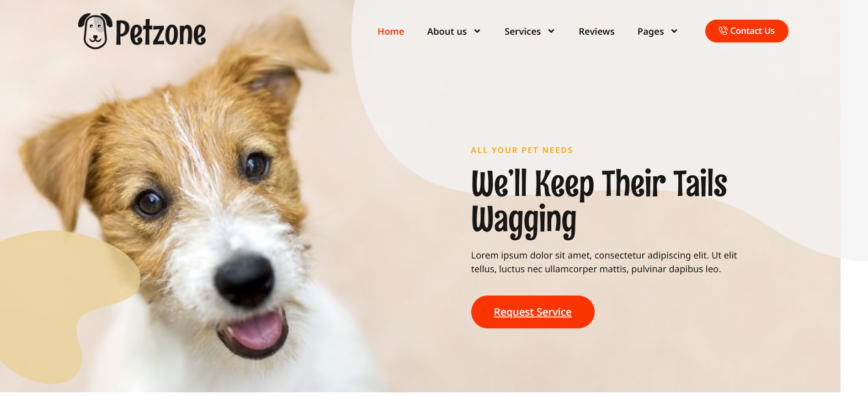868x396 pixels.
Task: Select the Services menu label
Action: (522, 32)
